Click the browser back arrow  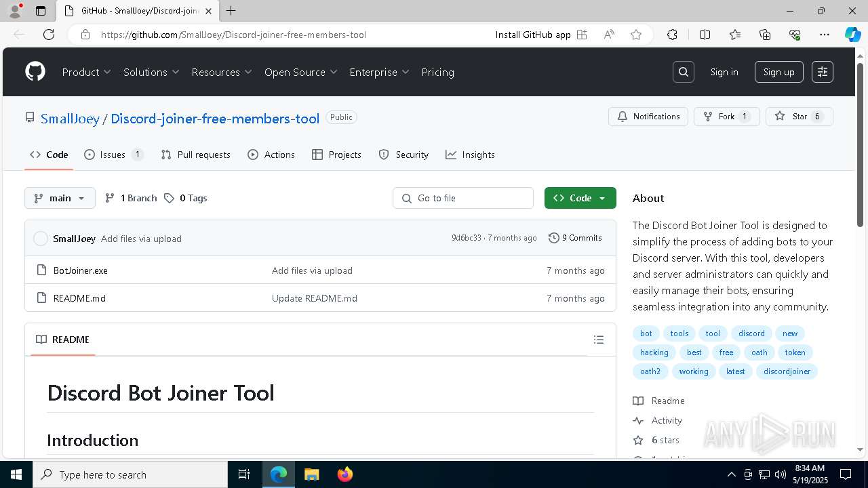click(19, 35)
